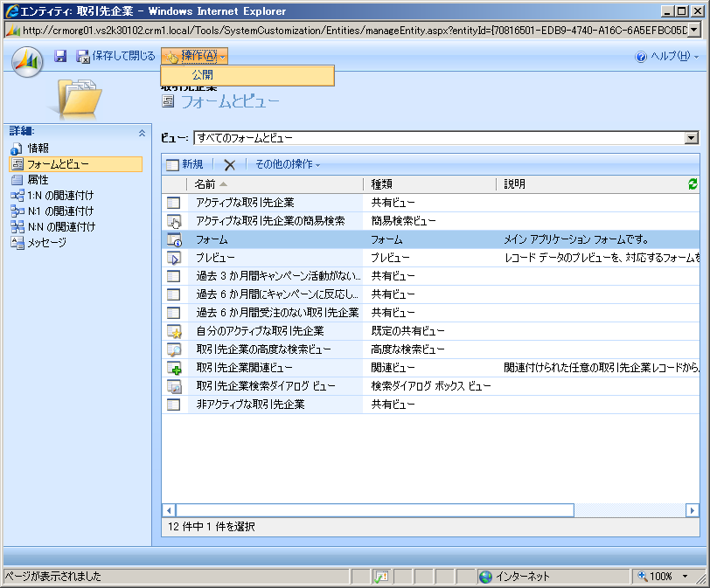Click 新規 toolbar button
710x588 pixels.
[184, 164]
